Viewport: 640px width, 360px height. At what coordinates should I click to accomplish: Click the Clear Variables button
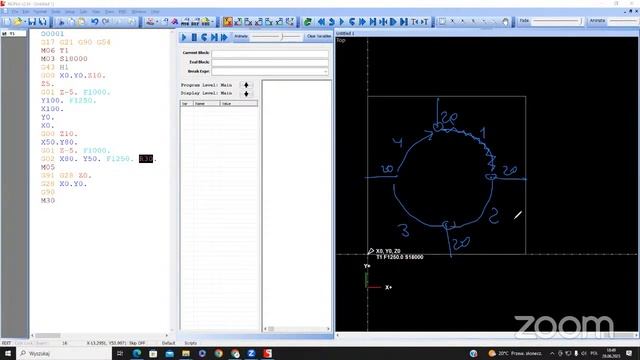318,36
